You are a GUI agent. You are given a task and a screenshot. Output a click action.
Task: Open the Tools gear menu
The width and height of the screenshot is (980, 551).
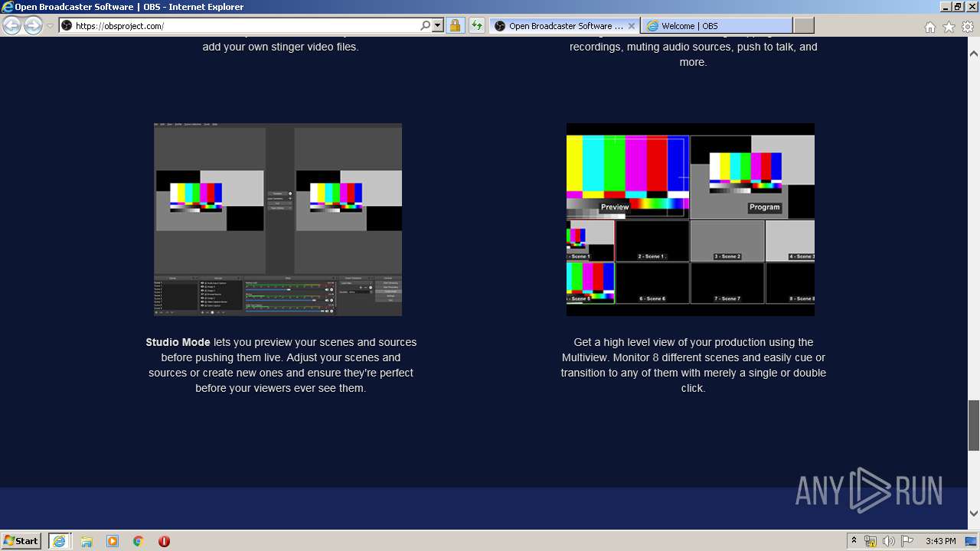[x=968, y=27]
